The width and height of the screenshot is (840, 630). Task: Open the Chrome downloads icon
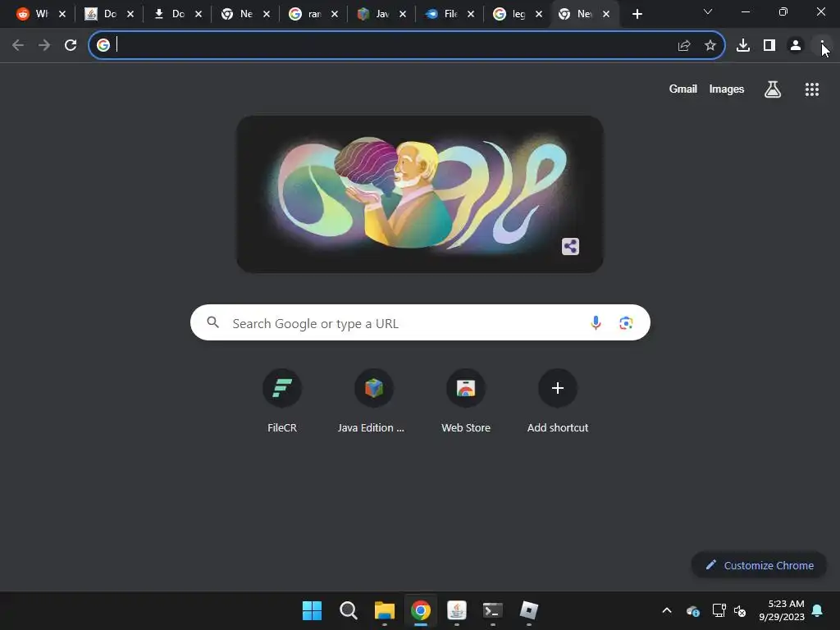pyautogui.click(x=743, y=46)
